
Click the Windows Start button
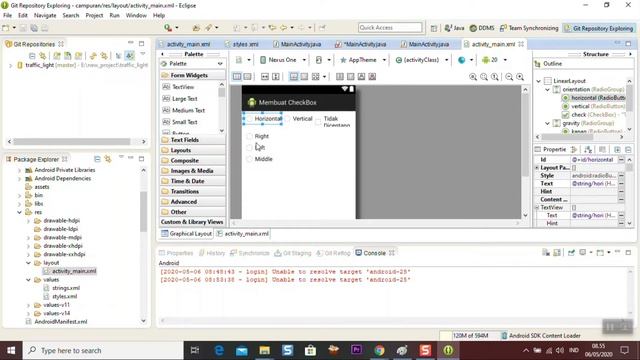point(11,350)
